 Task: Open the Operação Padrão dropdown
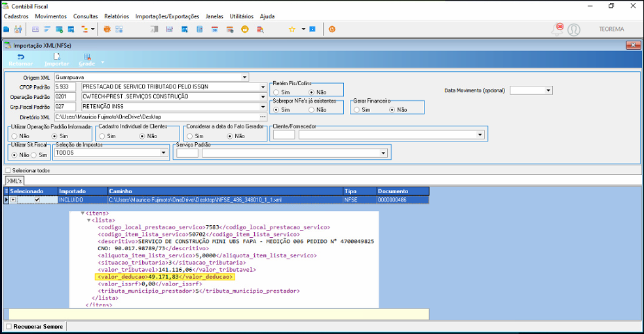(x=263, y=97)
